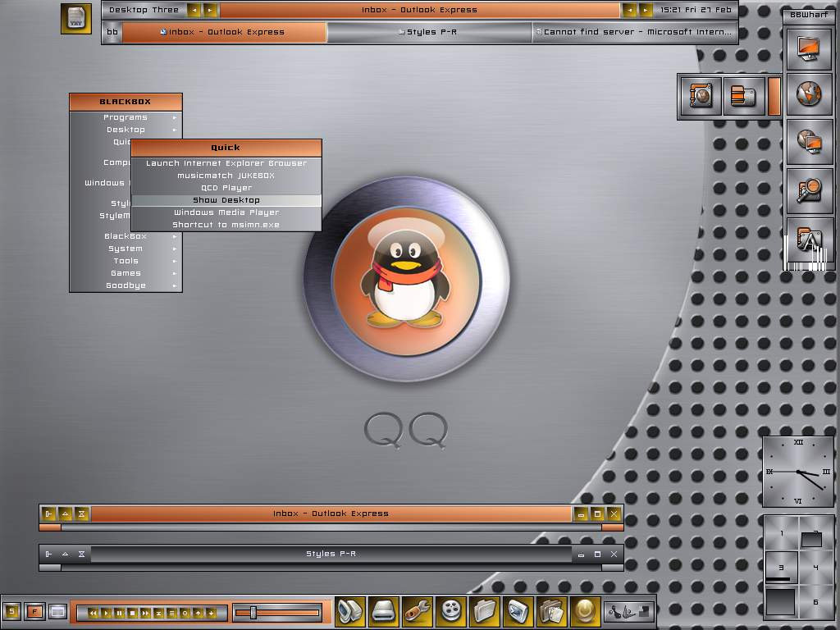Open the fonts folder icon in BBWharf
The height and width of the screenshot is (630, 840).
point(809,240)
